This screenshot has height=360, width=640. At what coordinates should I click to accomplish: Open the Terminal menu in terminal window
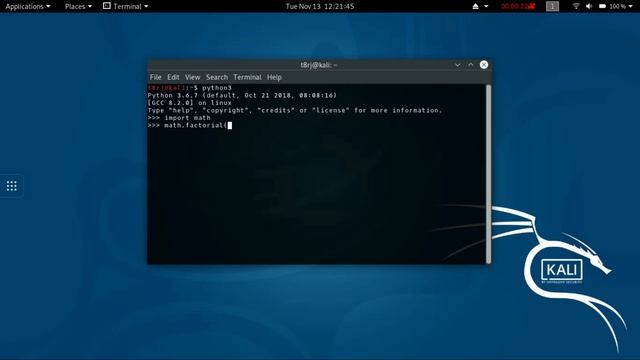click(247, 77)
